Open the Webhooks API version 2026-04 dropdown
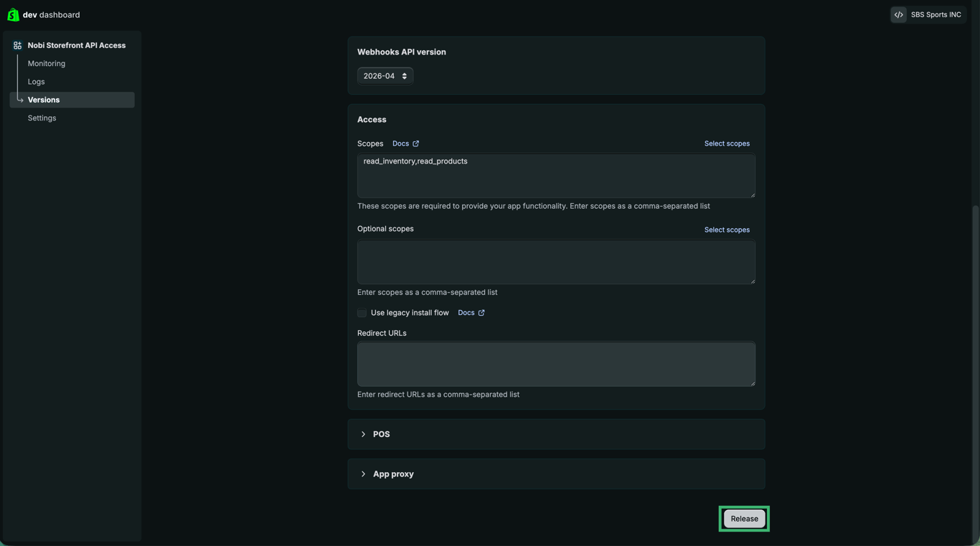980x546 pixels. click(385, 76)
